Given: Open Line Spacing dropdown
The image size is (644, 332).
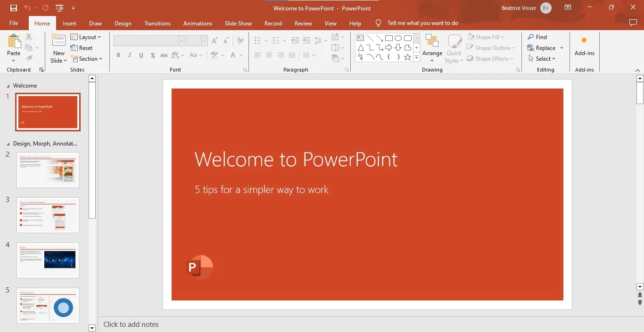Looking at the screenshot, I should tap(321, 40).
